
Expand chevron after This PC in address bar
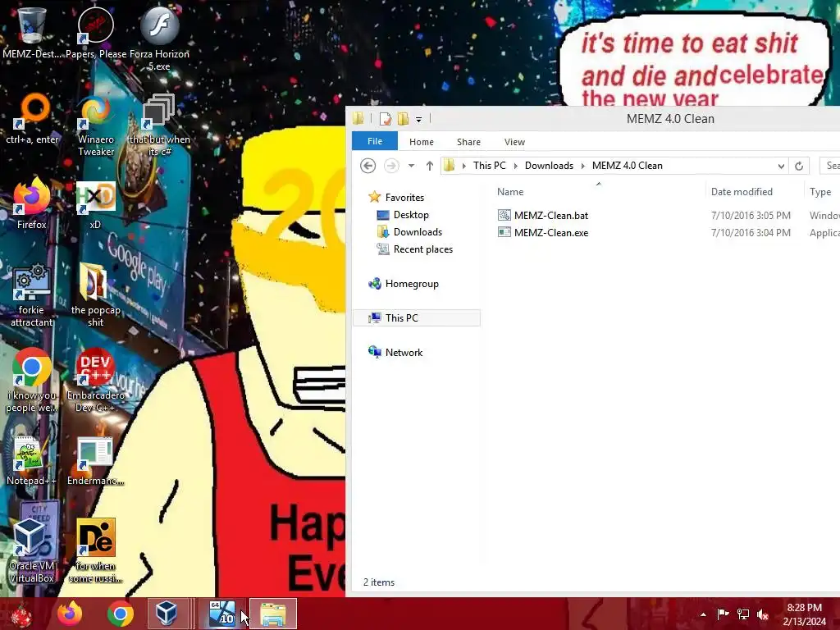(x=516, y=166)
